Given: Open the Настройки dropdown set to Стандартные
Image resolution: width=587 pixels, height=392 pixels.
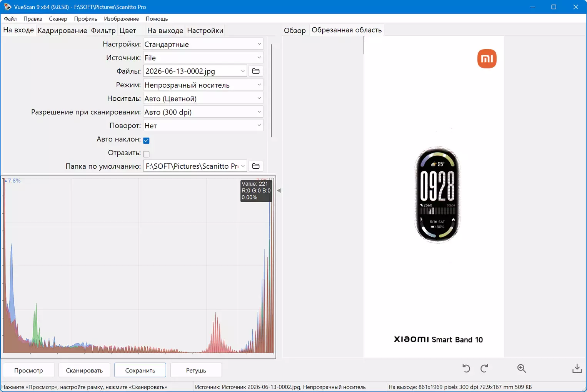Looking at the screenshot, I should pos(203,44).
